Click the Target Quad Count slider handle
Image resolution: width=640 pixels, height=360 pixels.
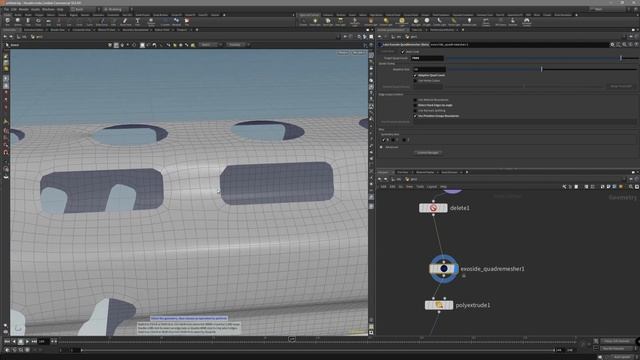pyautogui.click(x=621, y=58)
